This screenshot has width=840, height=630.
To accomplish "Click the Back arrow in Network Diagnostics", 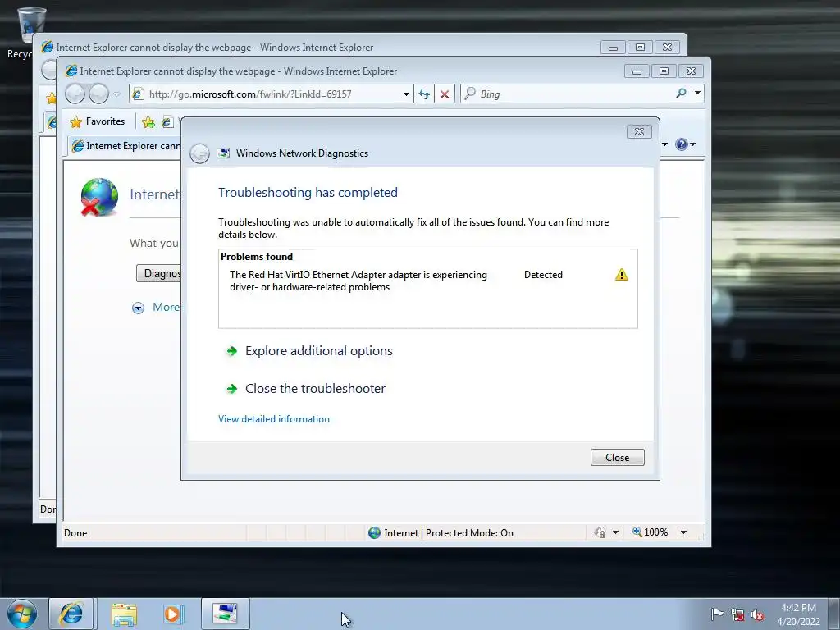I will (200, 153).
